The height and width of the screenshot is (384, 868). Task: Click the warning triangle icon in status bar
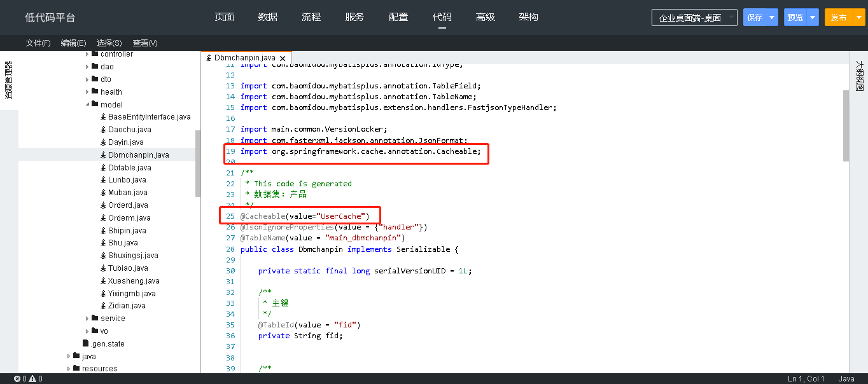click(32, 379)
